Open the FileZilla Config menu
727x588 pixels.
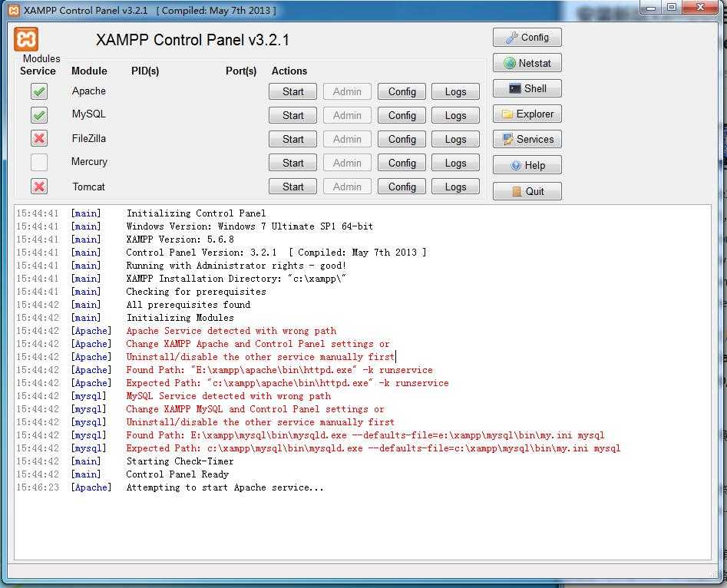(402, 139)
